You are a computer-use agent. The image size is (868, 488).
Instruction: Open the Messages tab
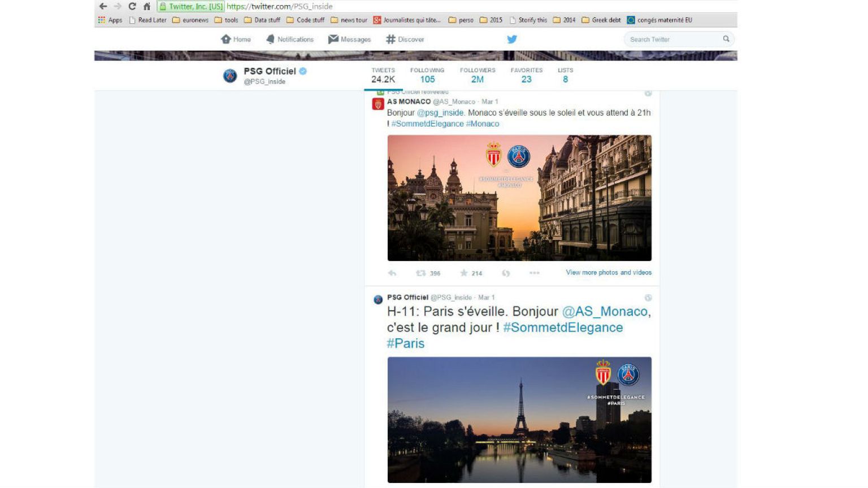(x=350, y=39)
